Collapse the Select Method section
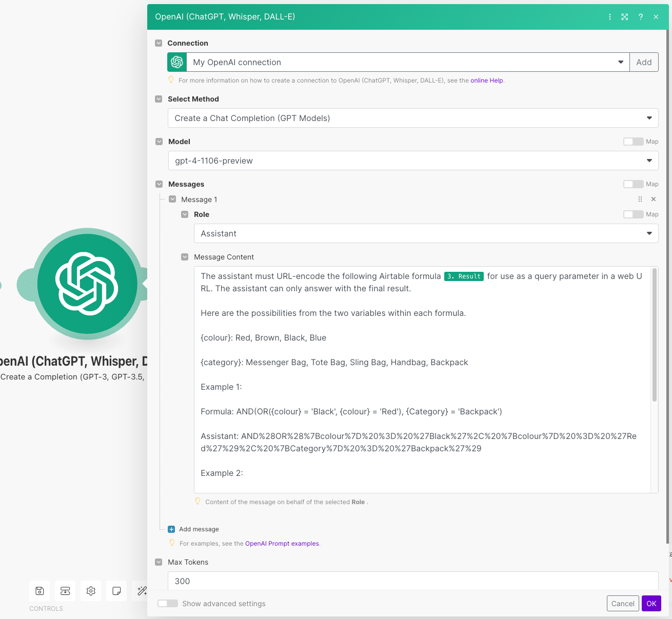This screenshot has width=672, height=619. pos(159,99)
